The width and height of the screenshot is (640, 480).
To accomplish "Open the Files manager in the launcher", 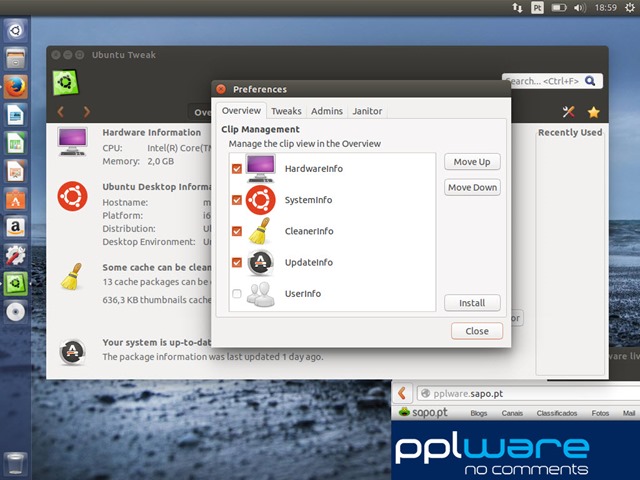I will 16,58.
